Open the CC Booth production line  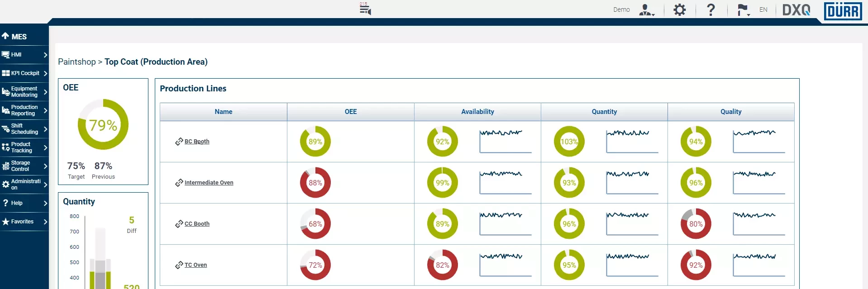tap(197, 224)
